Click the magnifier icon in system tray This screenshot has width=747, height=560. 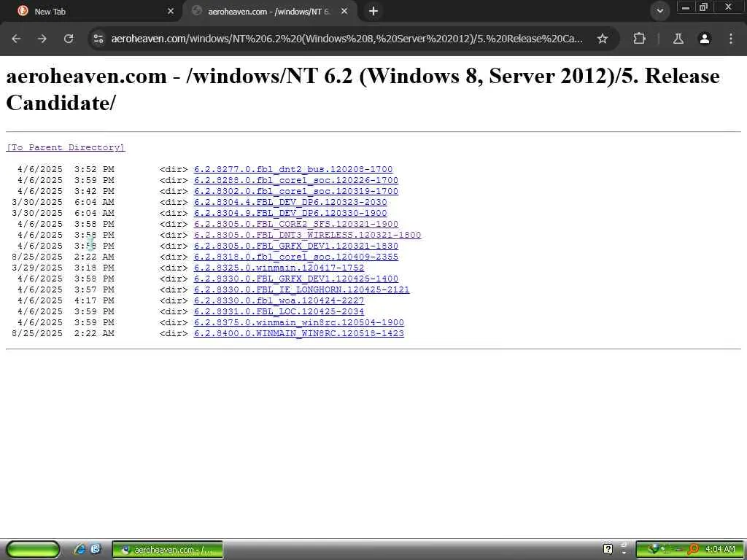pos(693,550)
